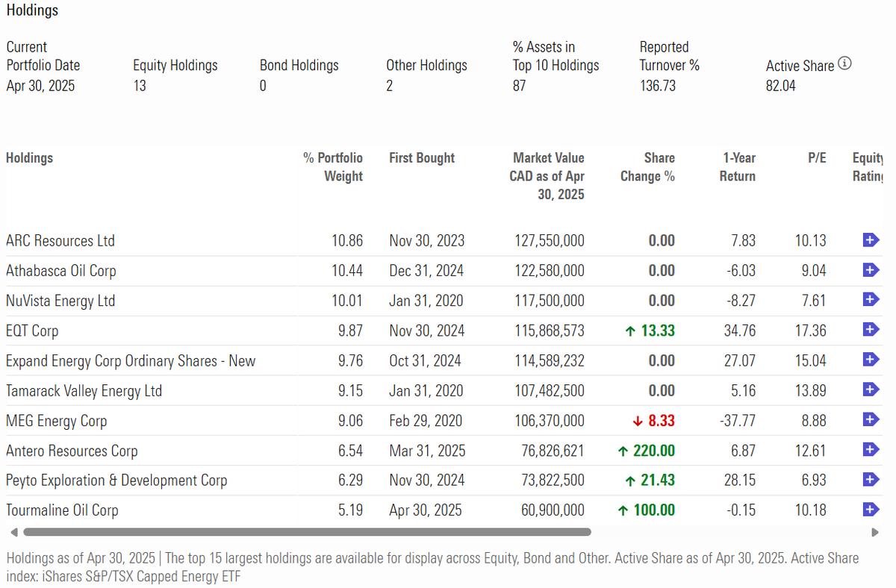Screen dimensions: 896x588
Task: Click Current Portfolio Date value Apr 30, 2025
Action: (x=40, y=86)
